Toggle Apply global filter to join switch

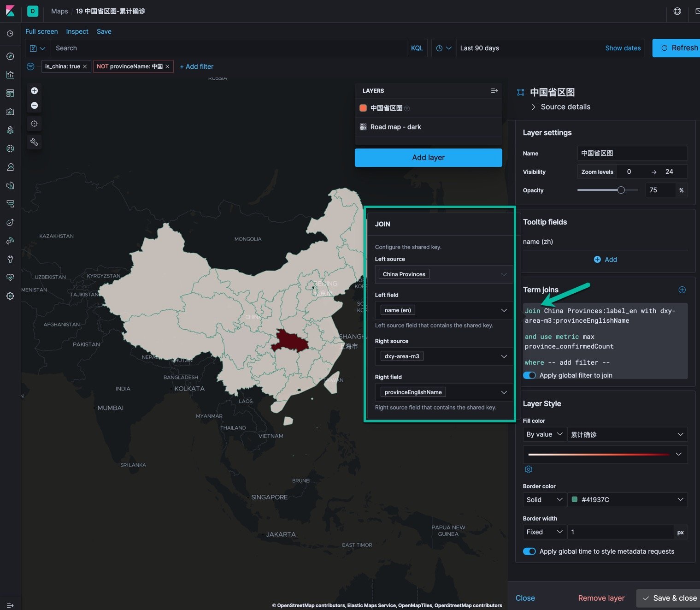pyautogui.click(x=529, y=375)
